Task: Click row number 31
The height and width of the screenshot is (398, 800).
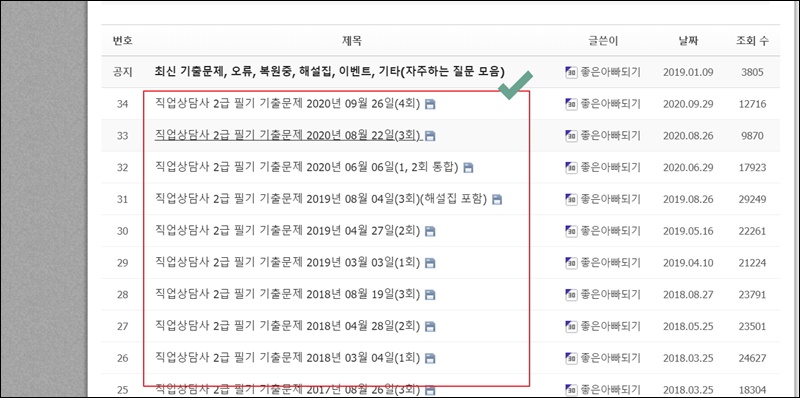Action: pyautogui.click(x=122, y=200)
